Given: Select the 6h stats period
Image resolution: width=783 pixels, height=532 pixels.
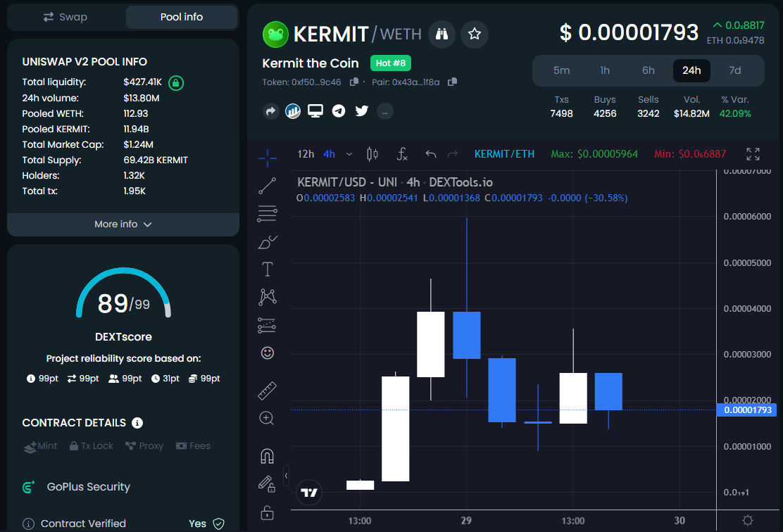Looking at the screenshot, I should coord(649,70).
